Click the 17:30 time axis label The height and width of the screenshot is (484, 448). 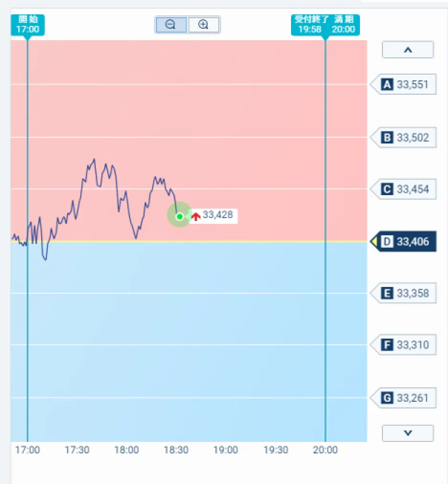tap(77, 450)
